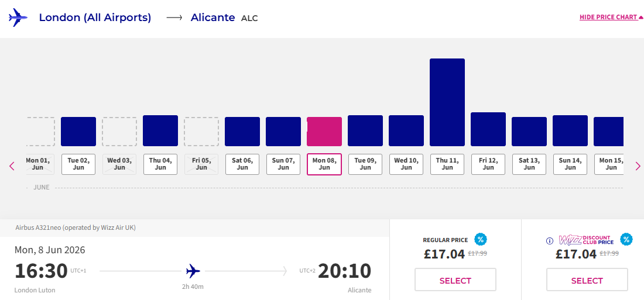Pick the Fri 12, Jun date
The width and height of the screenshot is (644, 300).
(x=488, y=164)
